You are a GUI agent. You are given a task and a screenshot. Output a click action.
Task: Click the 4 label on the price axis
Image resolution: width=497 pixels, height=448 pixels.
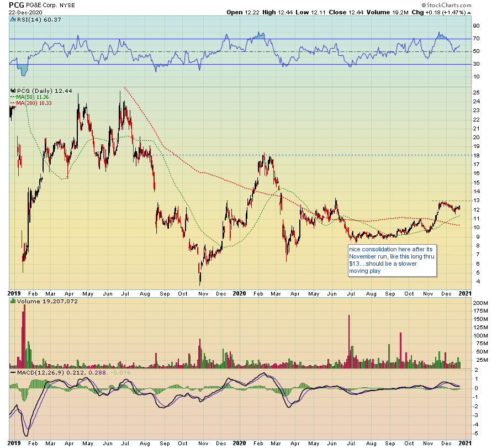(x=478, y=282)
